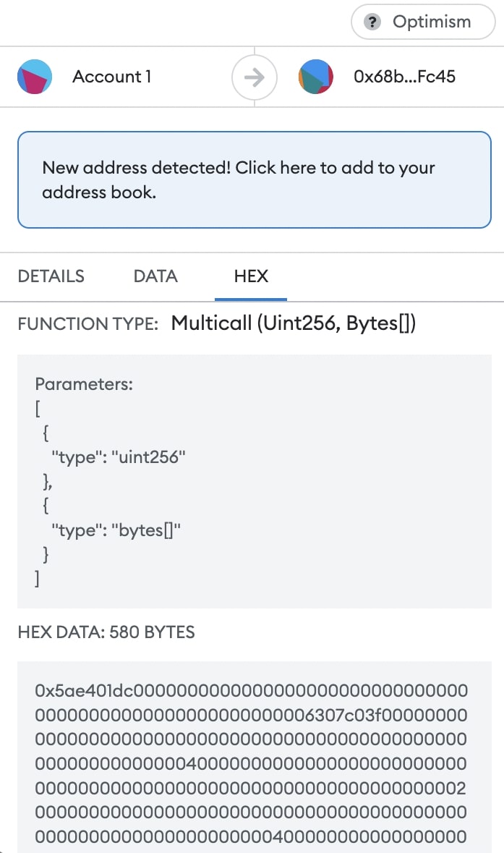Screen dimensions: 504x853
Task: Add new address via the blue banner
Action: coord(254,180)
